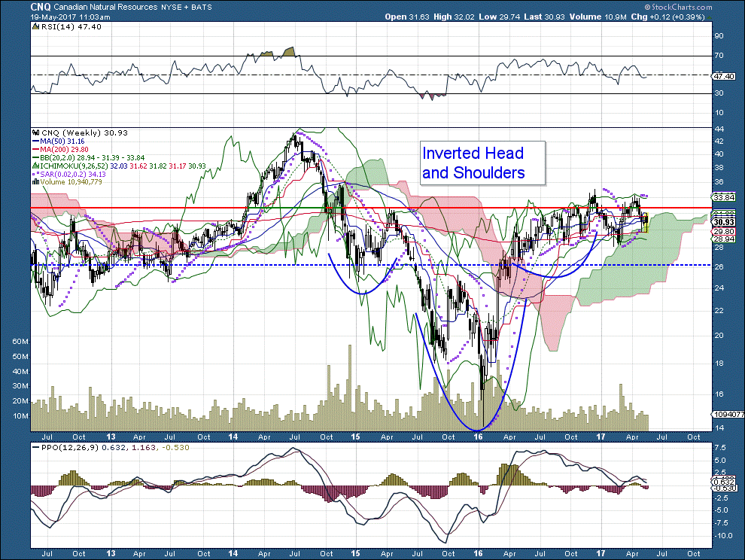The height and width of the screenshot is (560, 745).
Task: Click the 44 label on the price axis
Action: pyautogui.click(x=719, y=129)
